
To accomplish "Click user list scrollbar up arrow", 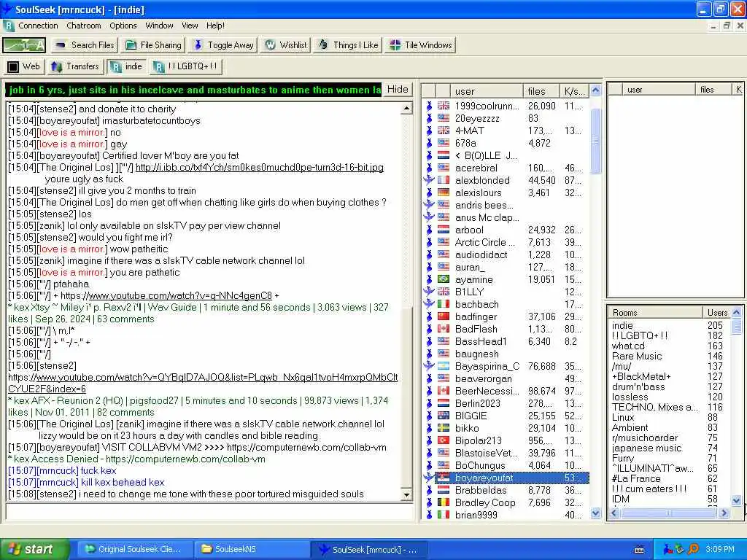I will [595, 90].
